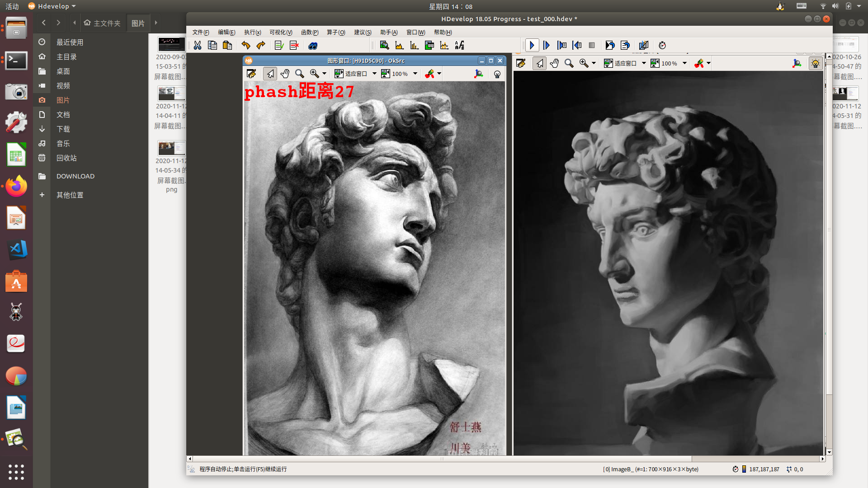Screen dimensions: 868x488
Task: Open the 算子(O) menu
Action: (x=336, y=32)
